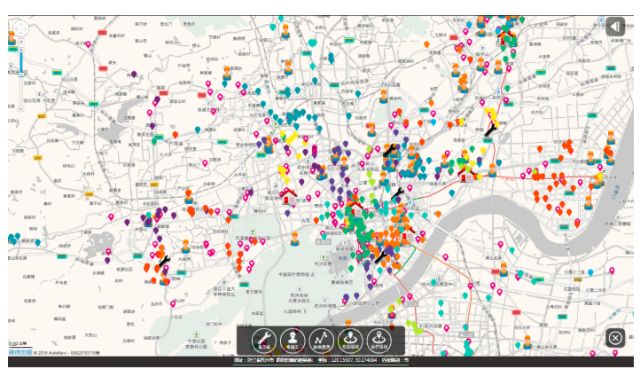This screenshot has height=377, width=640.
Task: Click the blue zoom slider handle
Action: click(22, 74)
